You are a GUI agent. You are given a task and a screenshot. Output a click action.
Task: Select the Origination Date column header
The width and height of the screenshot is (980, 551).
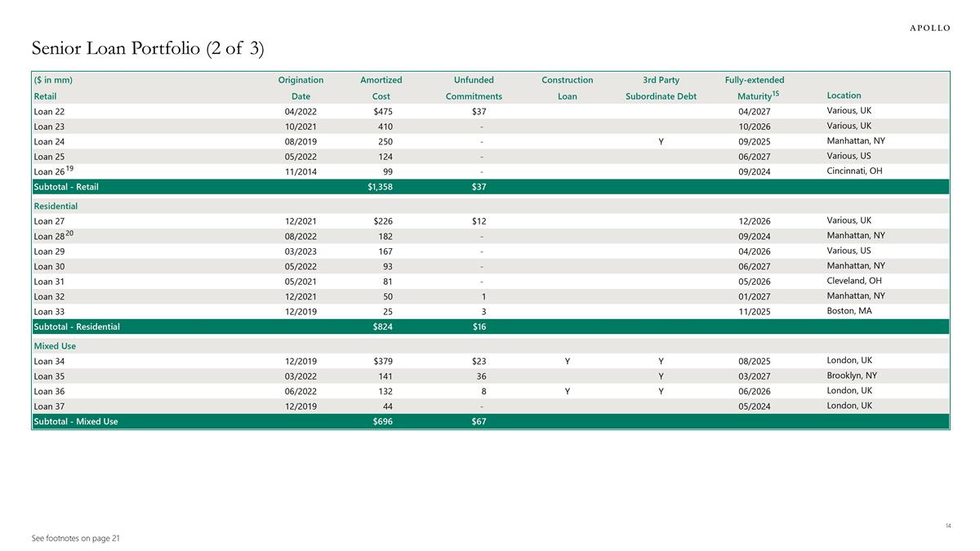[301, 88]
